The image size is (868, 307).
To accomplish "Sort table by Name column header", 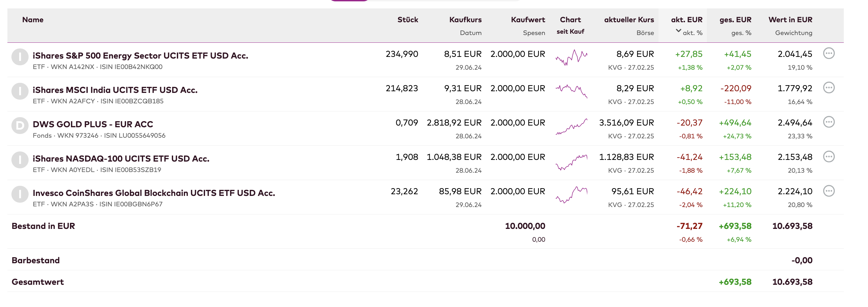I will click(33, 20).
